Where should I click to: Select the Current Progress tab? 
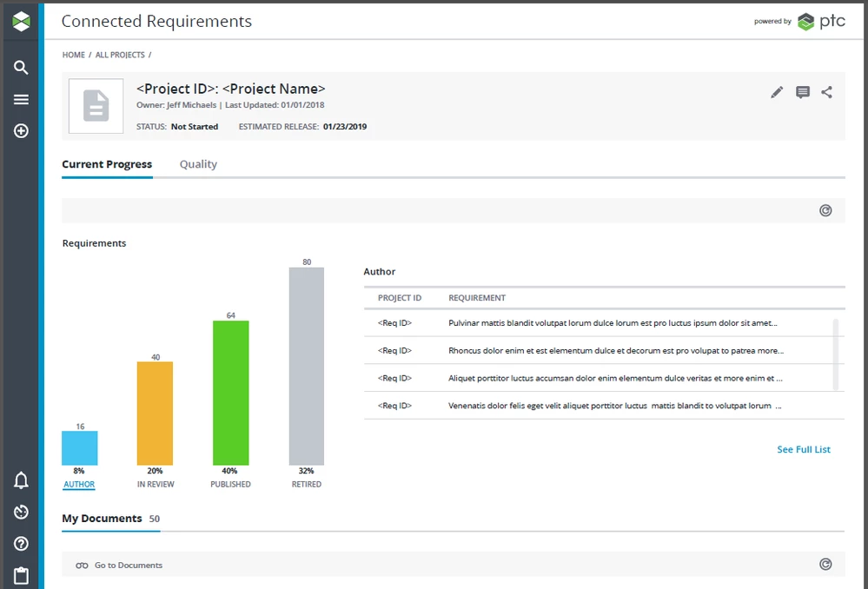click(x=107, y=164)
